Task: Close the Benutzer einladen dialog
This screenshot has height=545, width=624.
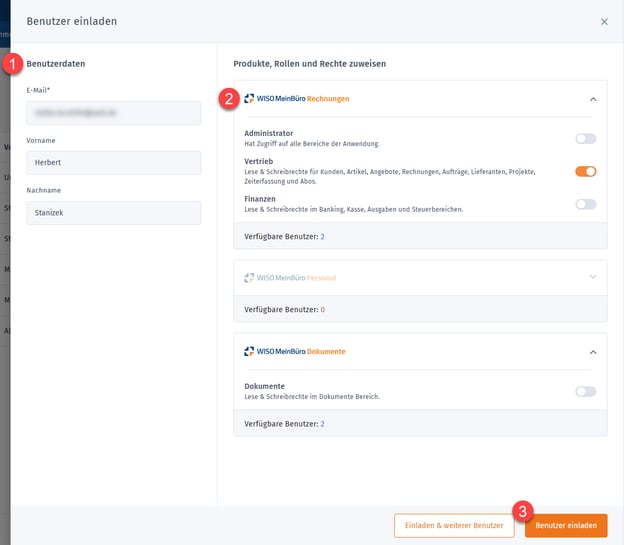Action: 604,21
